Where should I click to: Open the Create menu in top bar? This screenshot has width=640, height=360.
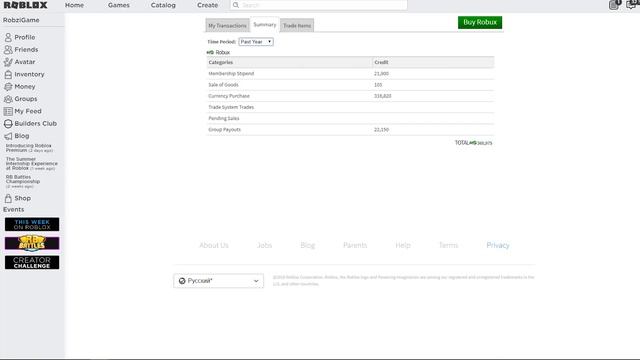(207, 5)
